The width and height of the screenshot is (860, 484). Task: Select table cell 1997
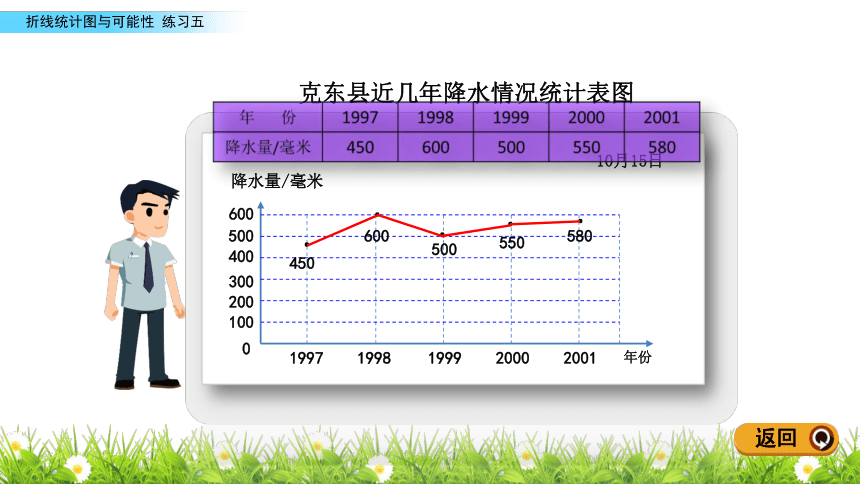[360, 117]
